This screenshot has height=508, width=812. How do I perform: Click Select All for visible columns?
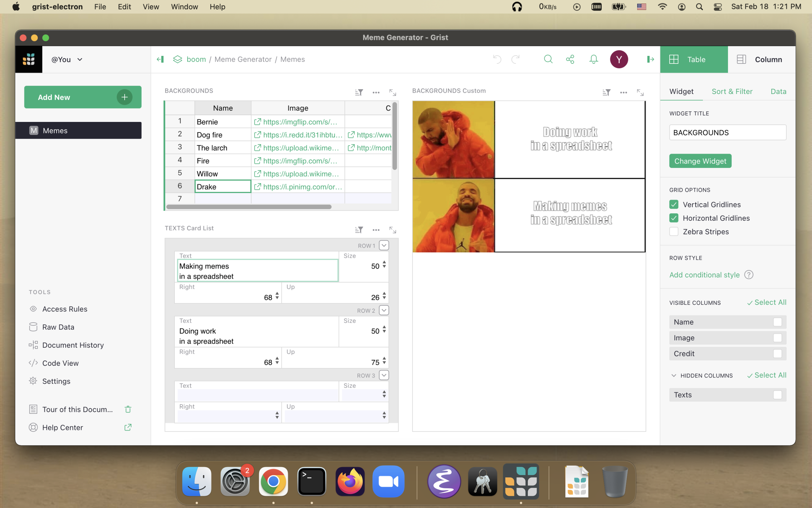point(767,302)
